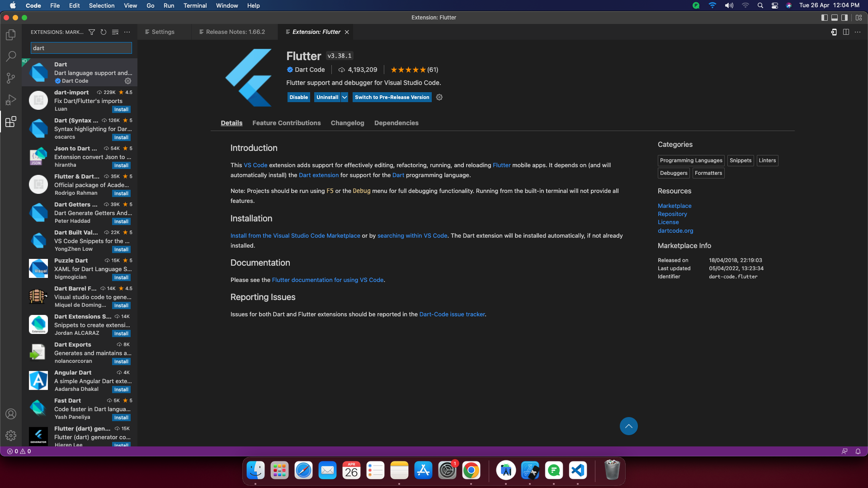The image size is (868, 488).
Task: Open the Terminal menu
Action: pyautogui.click(x=195, y=5)
